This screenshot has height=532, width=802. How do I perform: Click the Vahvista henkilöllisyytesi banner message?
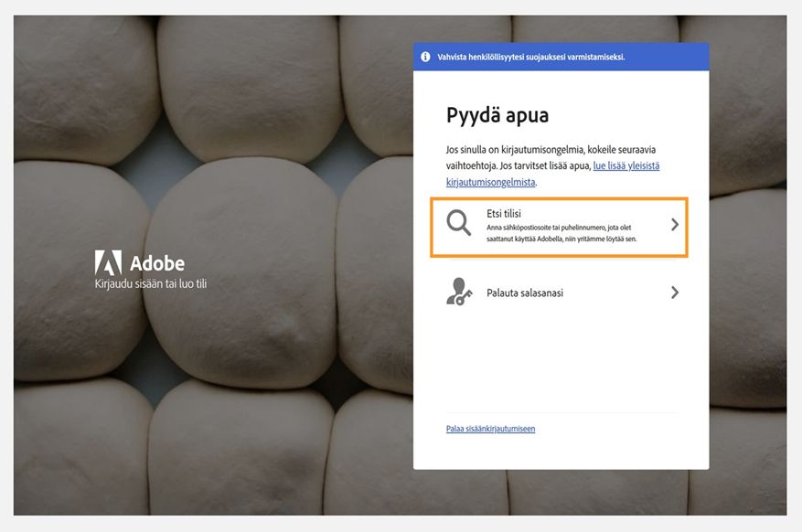tap(531, 57)
